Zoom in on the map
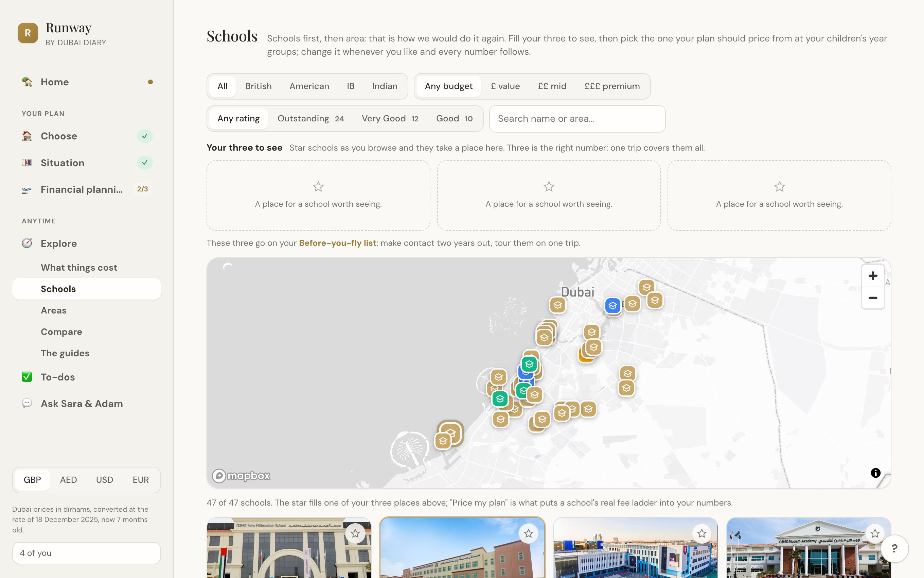924x578 pixels. click(873, 276)
